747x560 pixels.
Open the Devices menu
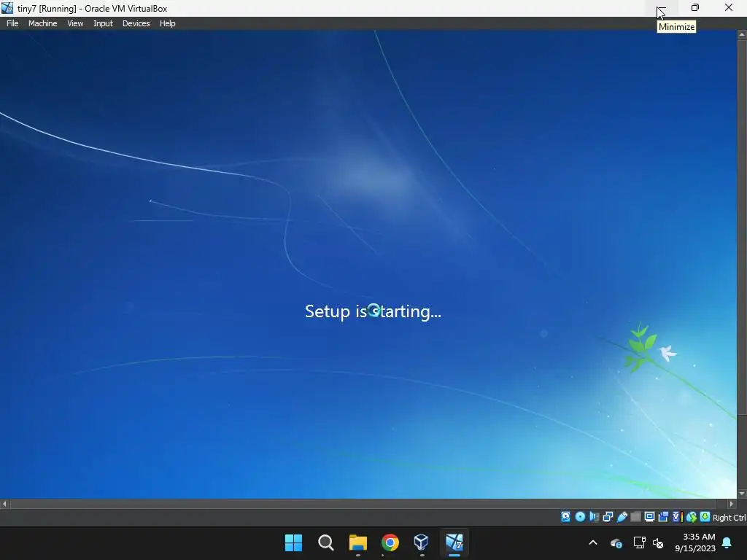(x=136, y=23)
